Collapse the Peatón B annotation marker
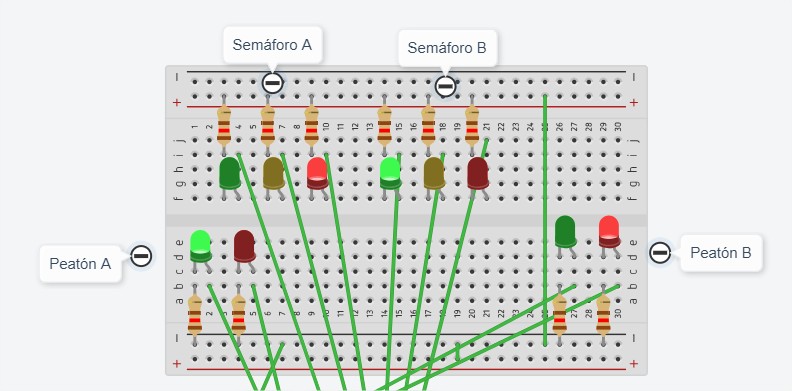This screenshot has height=391, width=792. [660, 252]
